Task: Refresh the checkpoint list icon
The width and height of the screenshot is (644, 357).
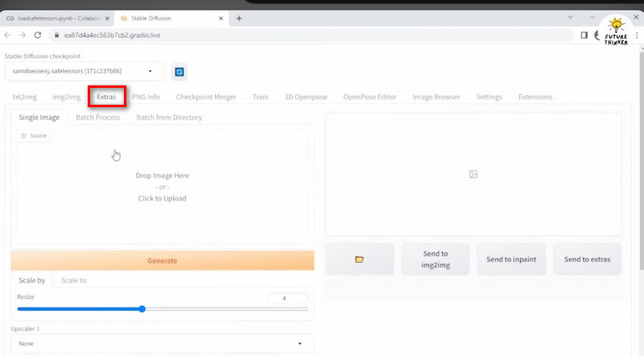Action: click(179, 72)
